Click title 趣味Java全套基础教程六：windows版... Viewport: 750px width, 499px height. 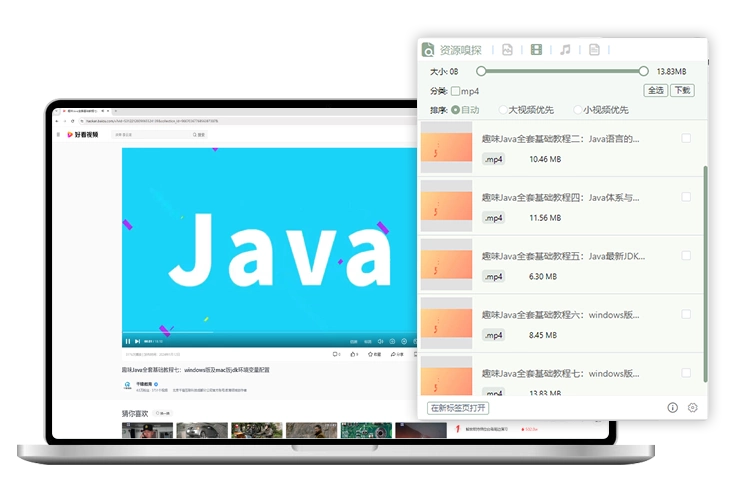(560, 315)
